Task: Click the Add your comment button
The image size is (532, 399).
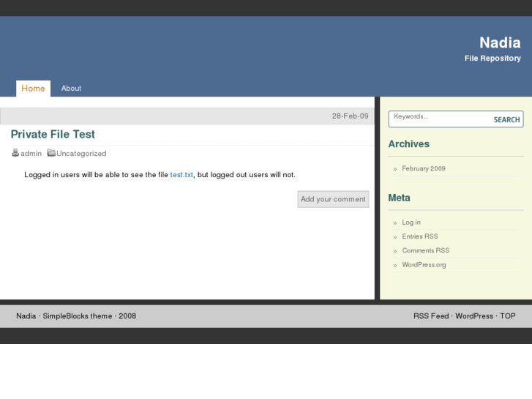Action: (x=333, y=199)
